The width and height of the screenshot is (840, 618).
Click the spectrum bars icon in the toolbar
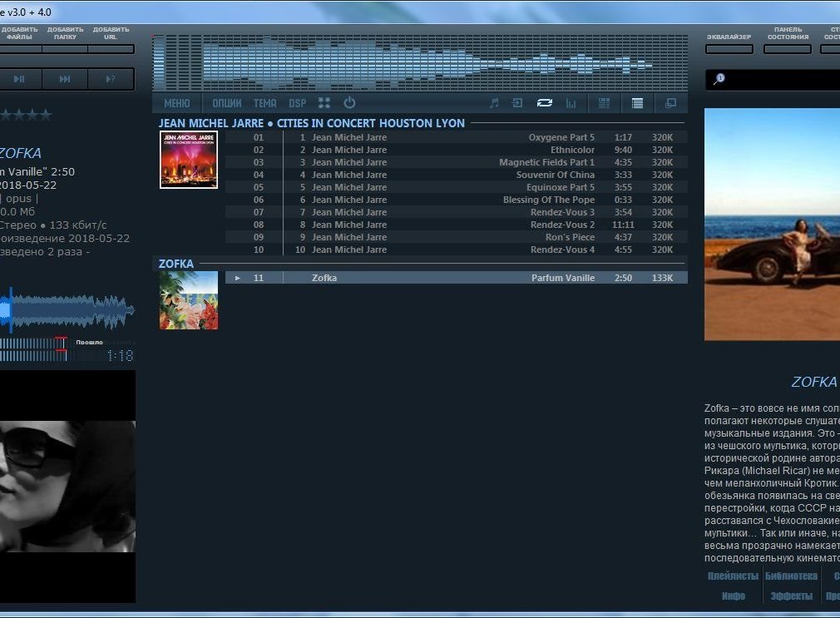tap(571, 103)
